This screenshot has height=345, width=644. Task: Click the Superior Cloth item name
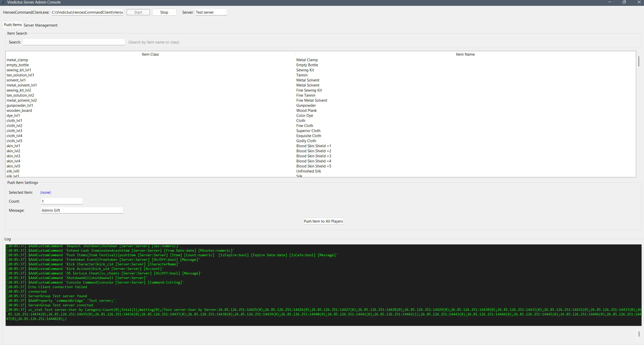[x=308, y=131]
